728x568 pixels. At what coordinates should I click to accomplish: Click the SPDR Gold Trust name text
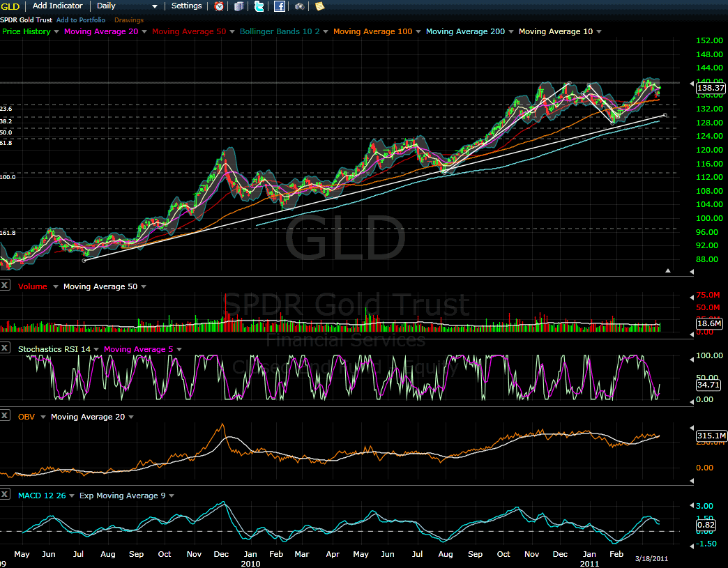point(26,20)
